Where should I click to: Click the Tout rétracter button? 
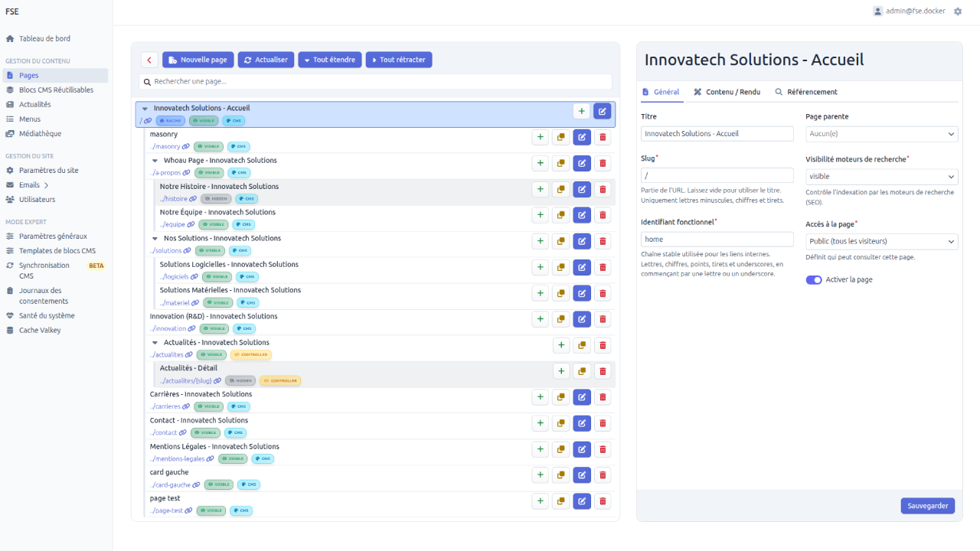(399, 60)
